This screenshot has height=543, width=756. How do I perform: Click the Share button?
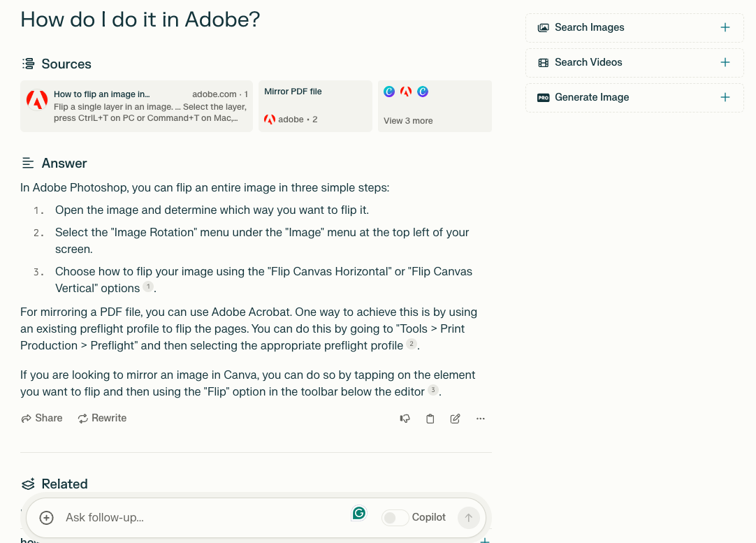point(42,418)
